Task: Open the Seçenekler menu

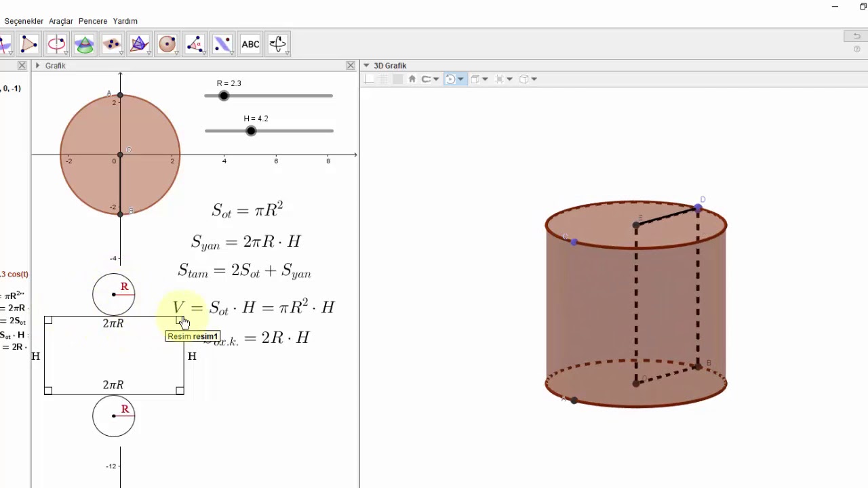Action: [x=24, y=21]
